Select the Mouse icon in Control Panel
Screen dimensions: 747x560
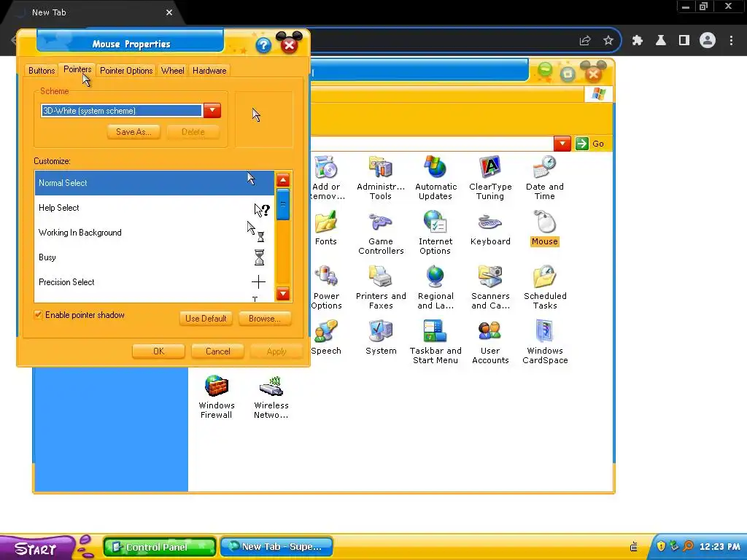click(544, 222)
